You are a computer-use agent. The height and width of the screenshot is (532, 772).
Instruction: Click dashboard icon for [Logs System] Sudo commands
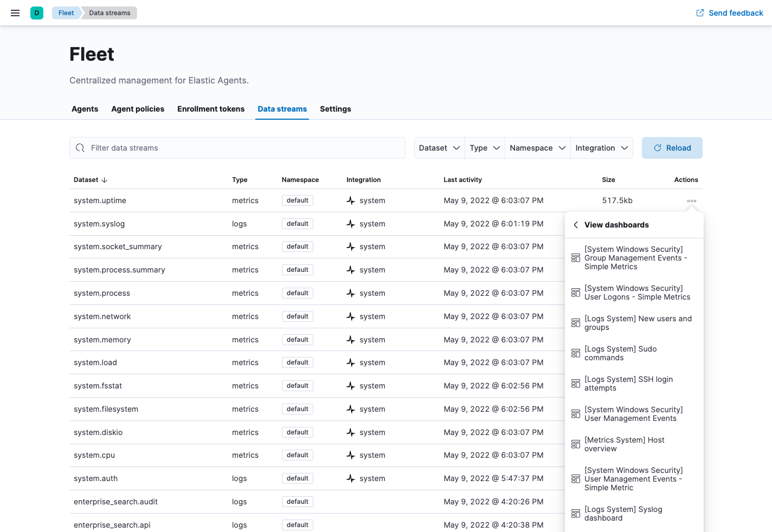(575, 353)
